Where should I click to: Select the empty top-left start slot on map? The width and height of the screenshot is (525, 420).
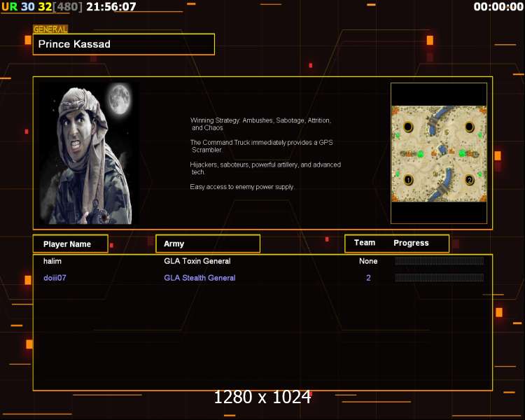[408, 127]
